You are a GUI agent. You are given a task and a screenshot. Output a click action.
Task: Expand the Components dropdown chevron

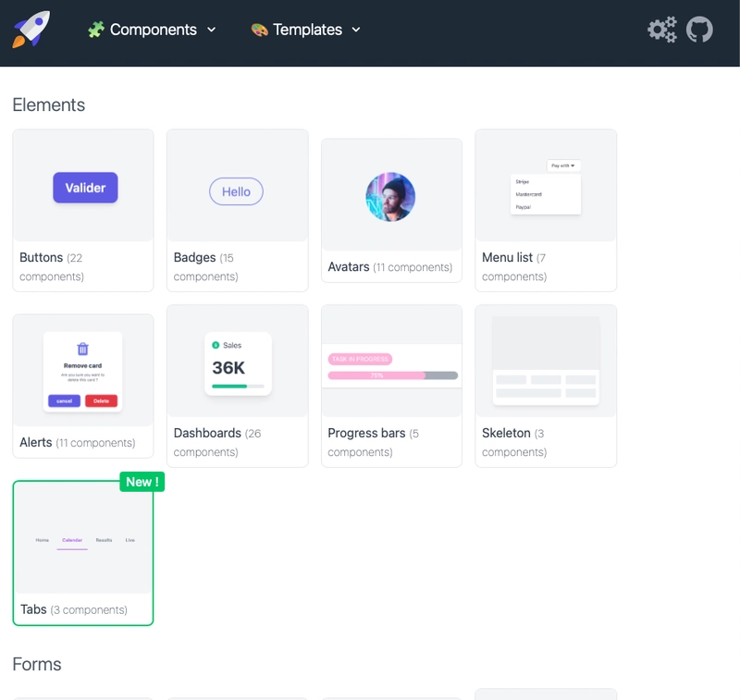pos(211,30)
